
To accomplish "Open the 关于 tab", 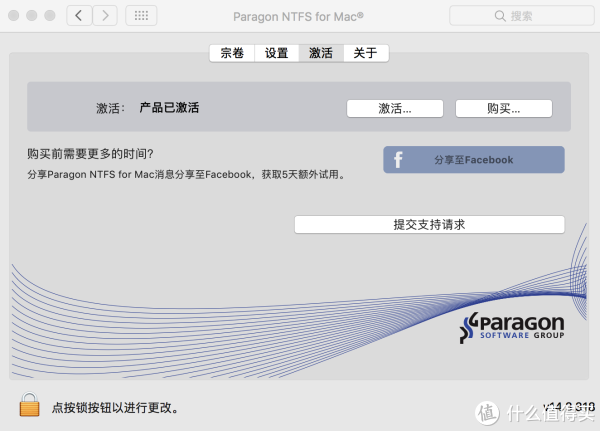I will tap(366, 53).
